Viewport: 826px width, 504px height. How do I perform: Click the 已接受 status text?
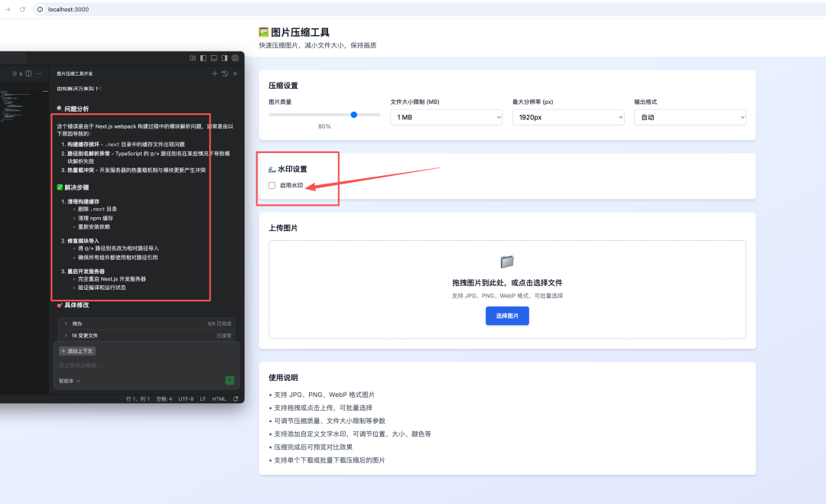(224, 336)
